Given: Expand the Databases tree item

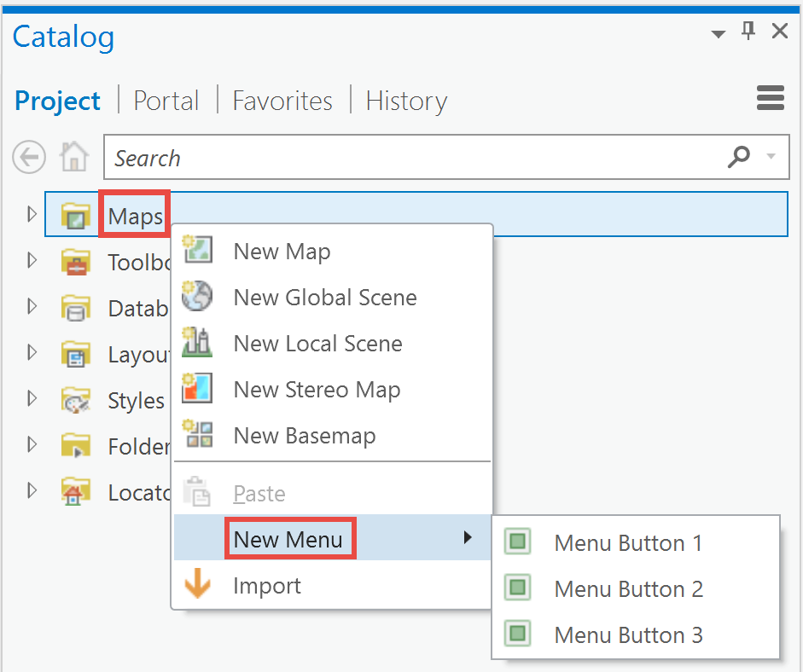Looking at the screenshot, I should coord(32,308).
